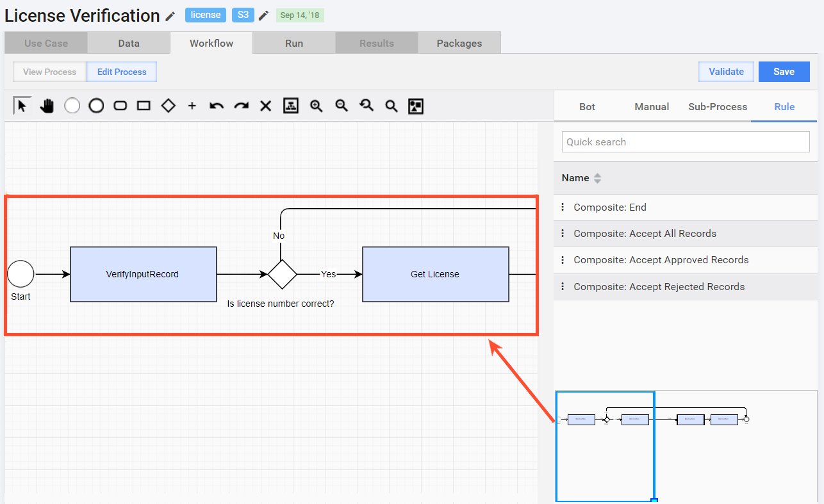Focus the Quick search field
Viewport: 824px width, 504px height.
point(686,142)
